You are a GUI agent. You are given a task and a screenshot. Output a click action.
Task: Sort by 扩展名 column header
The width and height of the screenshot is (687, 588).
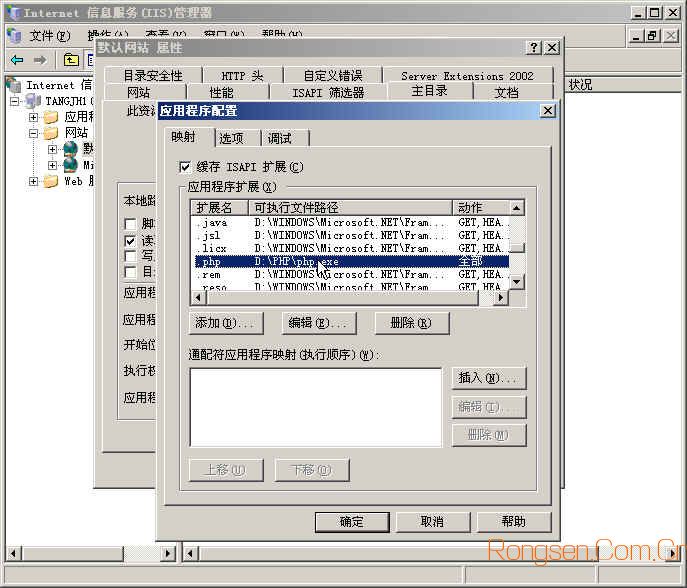(x=220, y=207)
